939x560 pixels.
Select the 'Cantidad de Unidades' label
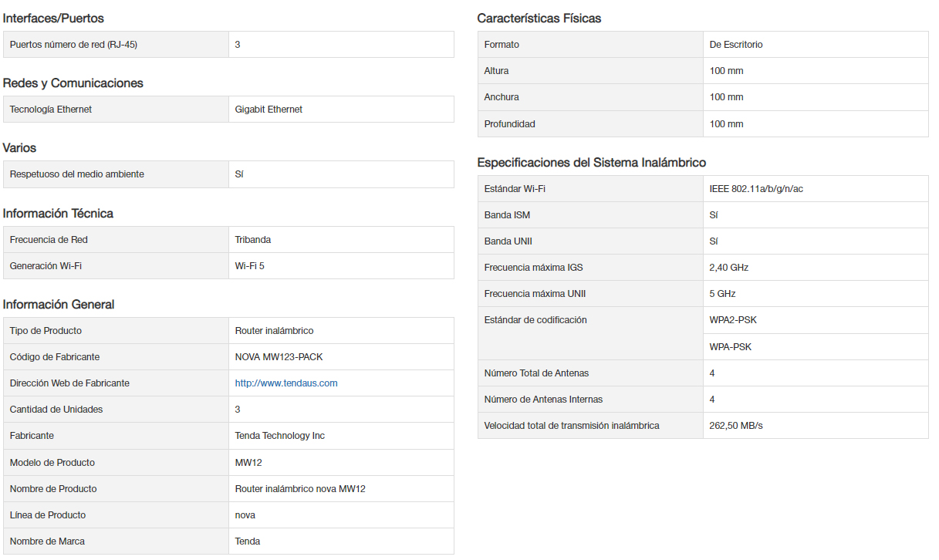[x=56, y=410]
